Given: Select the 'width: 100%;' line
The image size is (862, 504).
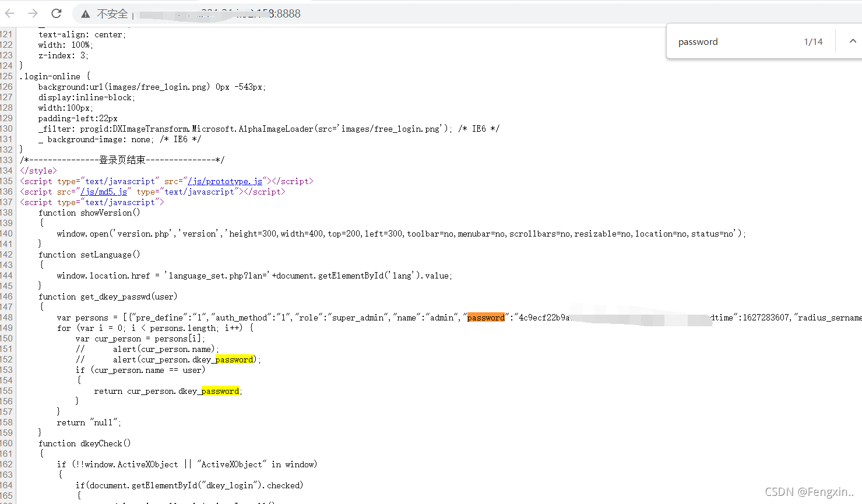Looking at the screenshot, I should tap(66, 45).
